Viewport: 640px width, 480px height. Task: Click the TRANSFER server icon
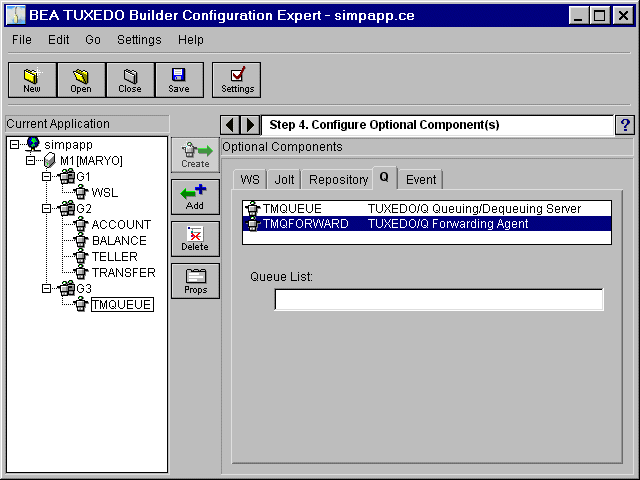tap(81, 272)
